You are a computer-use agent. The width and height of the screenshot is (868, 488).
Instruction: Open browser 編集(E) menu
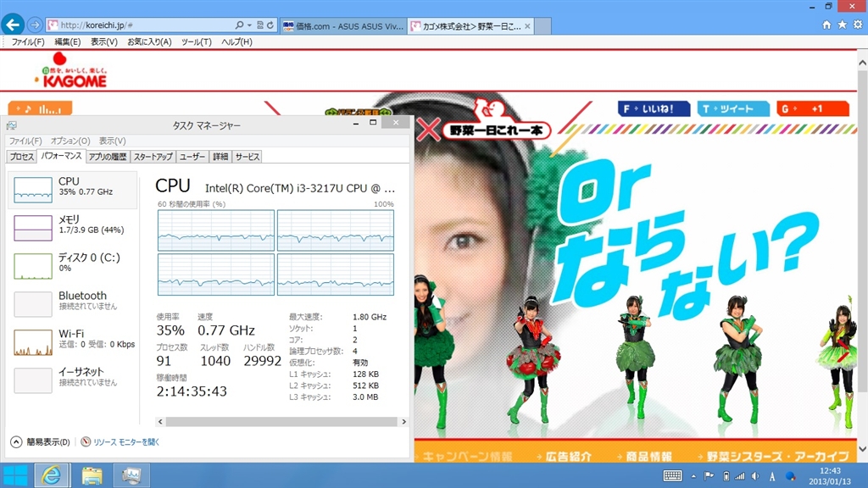(x=68, y=42)
